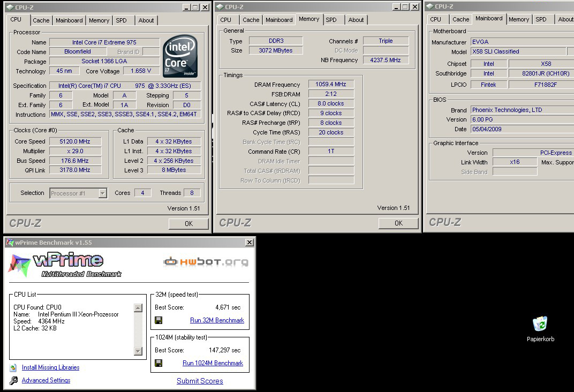Screen dimensions: 574x392
Task: Click the Install Missing Libraries icon
Action: click(13, 367)
